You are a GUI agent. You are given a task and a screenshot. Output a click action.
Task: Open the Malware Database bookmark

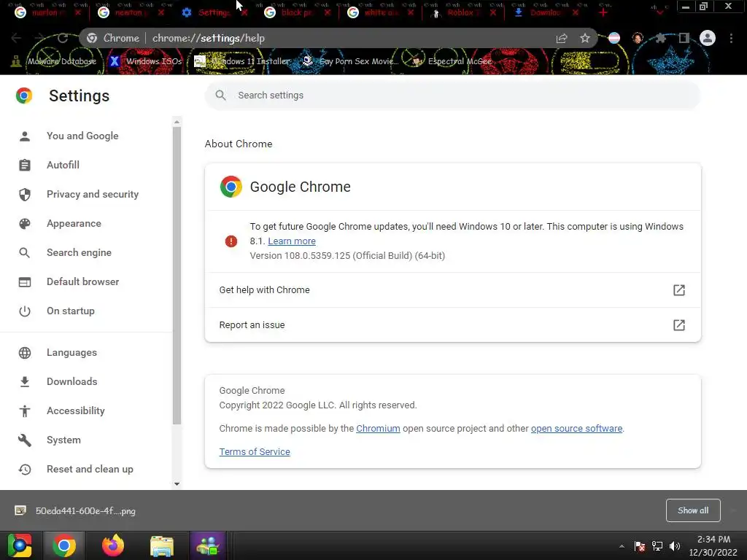(x=53, y=61)
